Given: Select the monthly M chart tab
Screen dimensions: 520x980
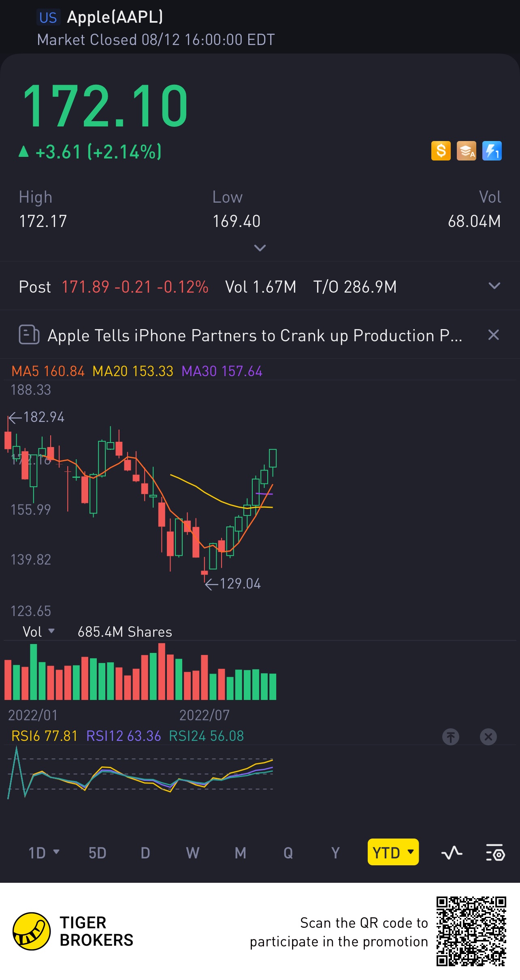Looking at the screenshot, I should pyautogui.click(x=241, y=853).
